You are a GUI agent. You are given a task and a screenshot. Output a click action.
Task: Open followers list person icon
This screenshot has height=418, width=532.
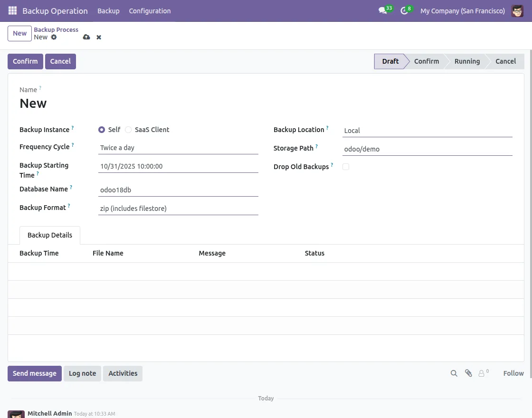482,373
